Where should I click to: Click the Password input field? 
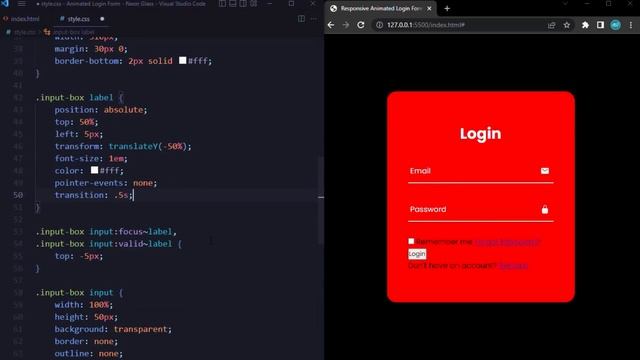pos(480,210)
